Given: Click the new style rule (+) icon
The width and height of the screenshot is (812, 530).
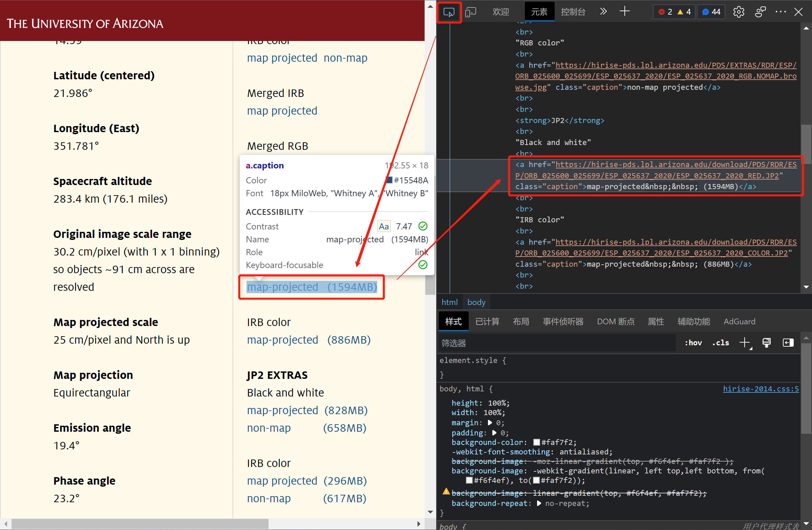Looking at the screenshot, I should pos(746,343).
